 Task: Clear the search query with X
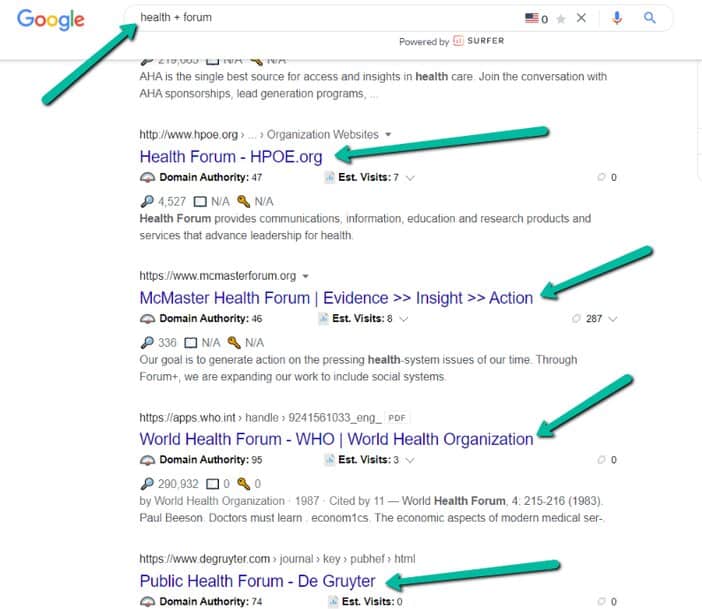pos(581,18)
